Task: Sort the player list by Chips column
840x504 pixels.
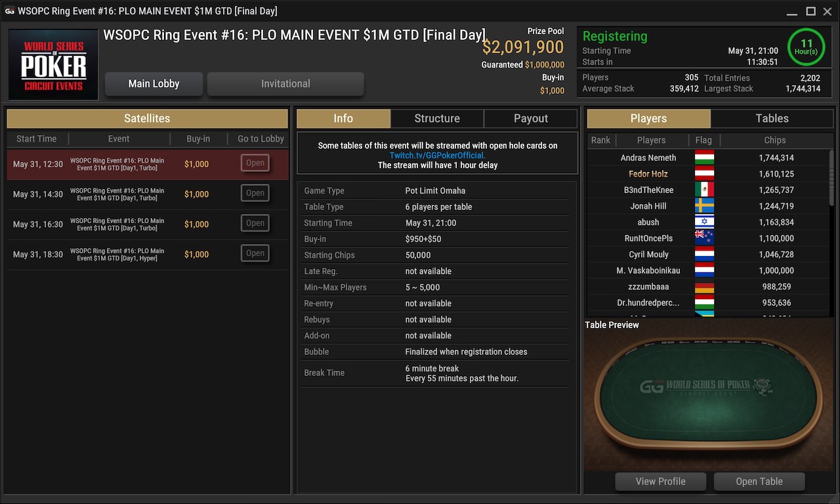Action: click(x=775, y=140)
